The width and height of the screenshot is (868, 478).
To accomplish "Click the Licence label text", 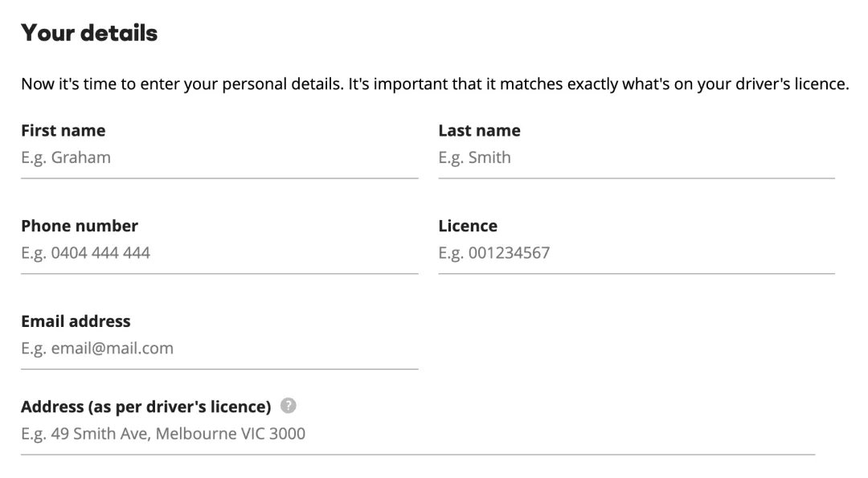I will pos(468,226).
